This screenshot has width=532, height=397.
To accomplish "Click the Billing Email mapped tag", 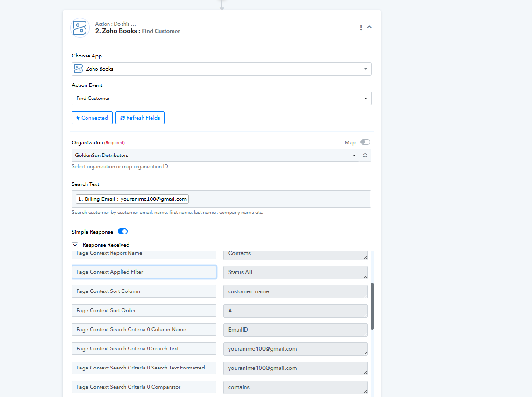I will coord(132,199).
